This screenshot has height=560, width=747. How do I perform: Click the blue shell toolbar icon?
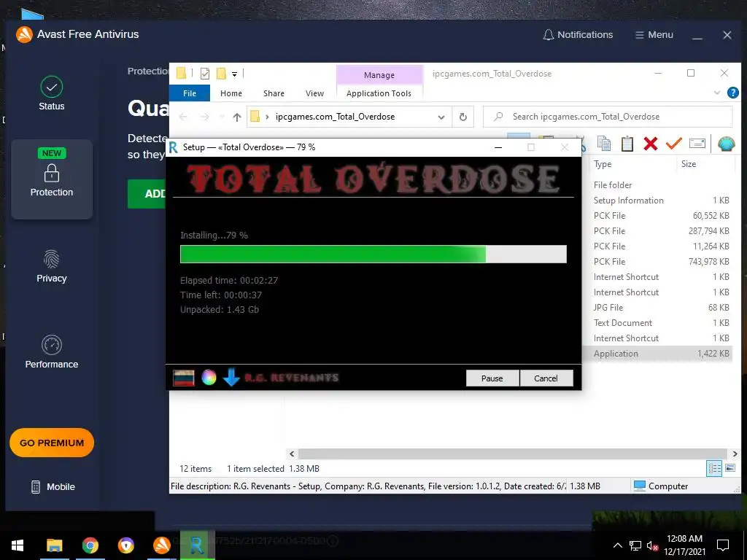point(726,144)
